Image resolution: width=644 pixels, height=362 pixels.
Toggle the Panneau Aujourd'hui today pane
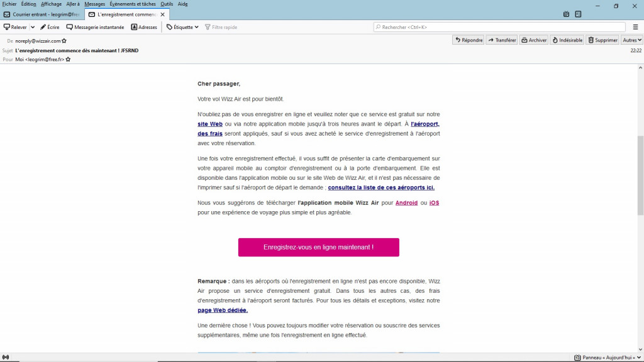(x=608, y=358)
